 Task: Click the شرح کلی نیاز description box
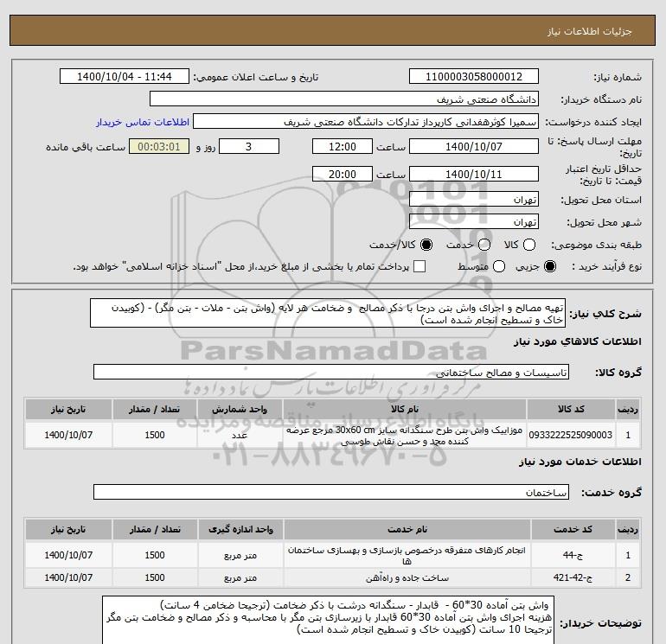pyautogui.click(x=328, y=313)
